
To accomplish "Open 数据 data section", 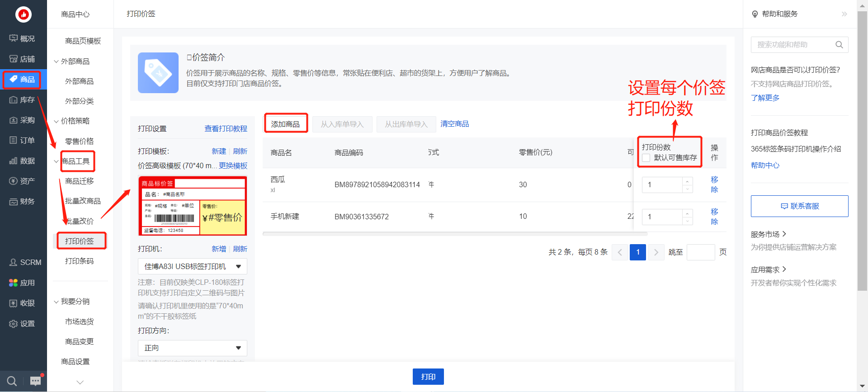I will [x=23, y=161].
